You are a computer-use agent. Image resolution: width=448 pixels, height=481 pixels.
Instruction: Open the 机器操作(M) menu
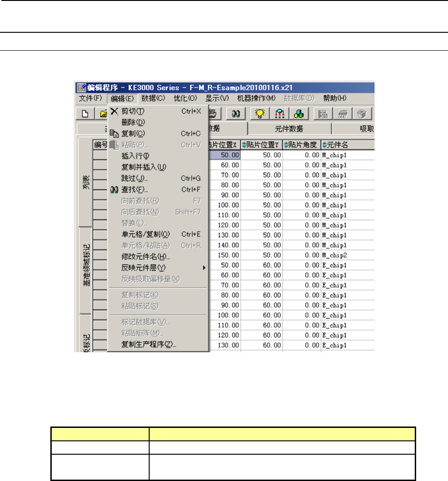point(256,98)
